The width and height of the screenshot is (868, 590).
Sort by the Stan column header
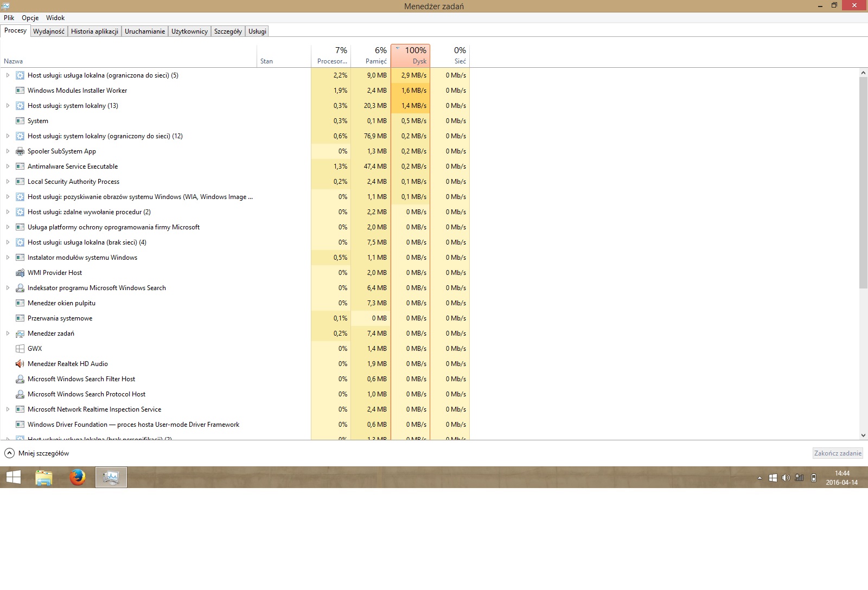click(x=284, y=55)
